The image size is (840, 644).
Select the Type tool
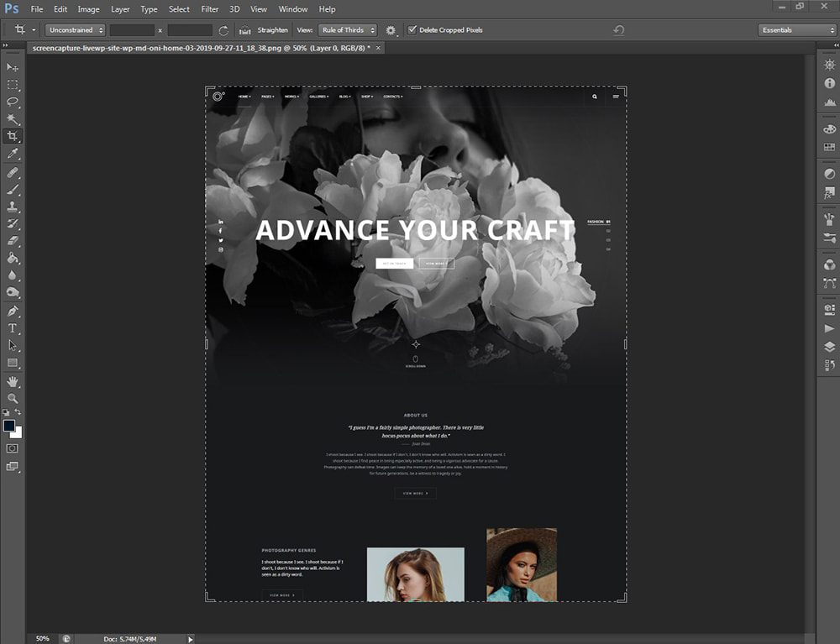pos(13,328)
